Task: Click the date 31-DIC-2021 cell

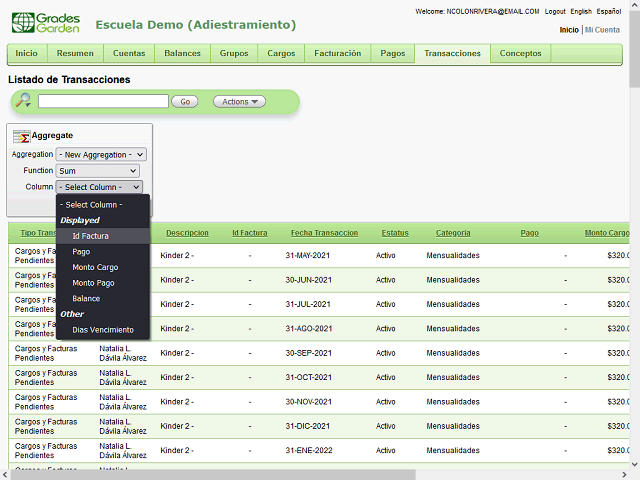Action: [307, 426]
